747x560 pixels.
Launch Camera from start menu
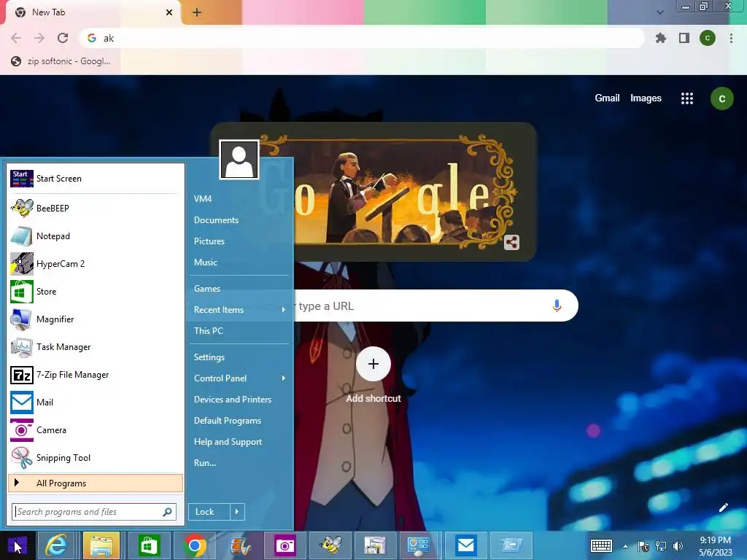coord(96,430)
